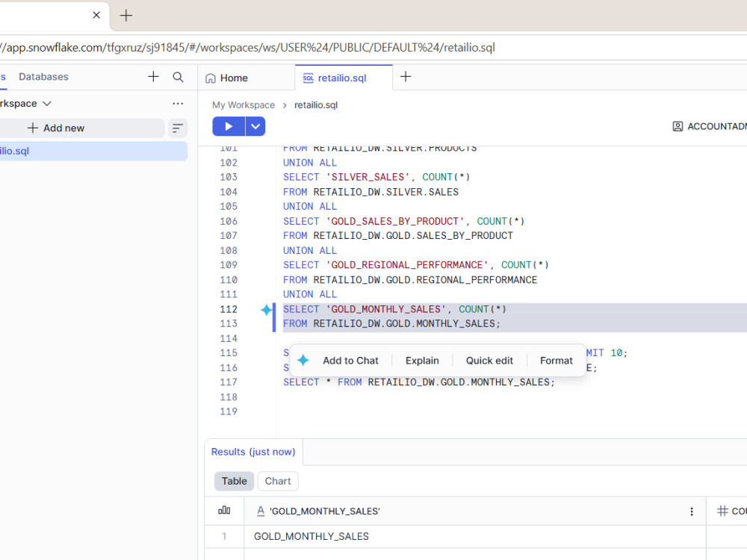Click line number 112 in the gutter
Screen dimensions: 747x560
[x=228, y=310]
